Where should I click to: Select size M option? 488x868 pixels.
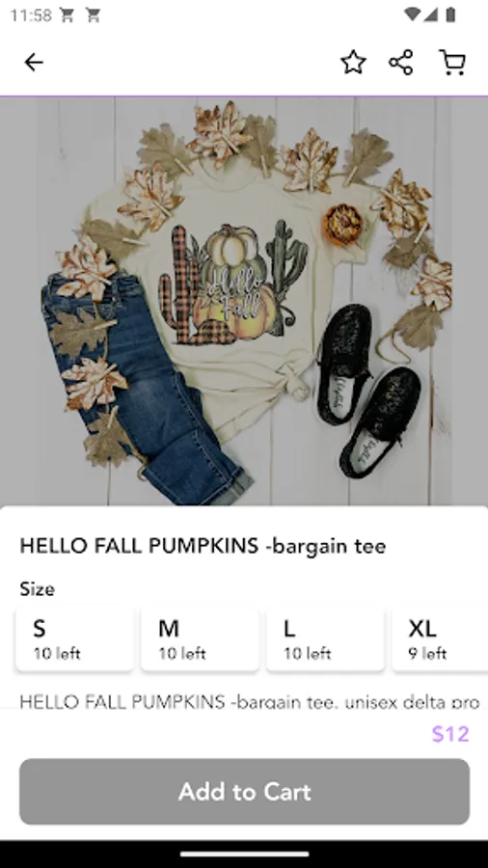click(200, 639)
